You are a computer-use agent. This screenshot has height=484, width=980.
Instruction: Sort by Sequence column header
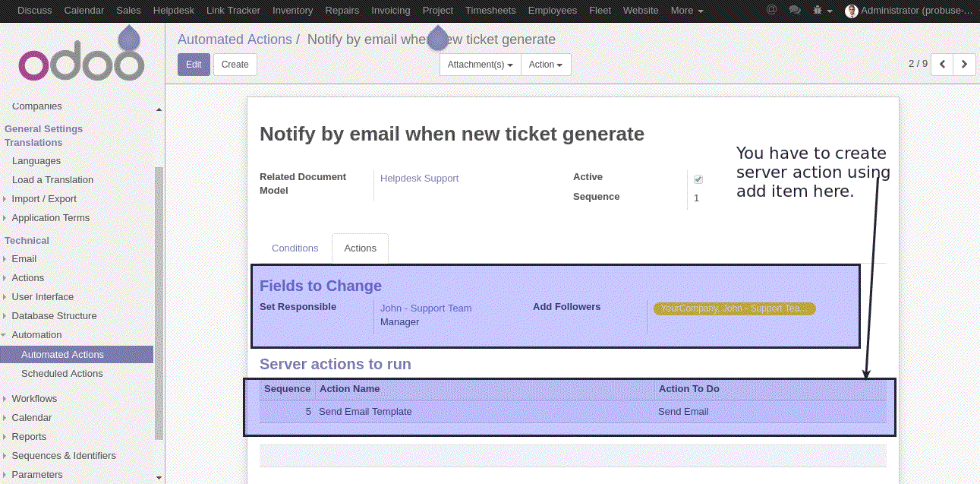tap(287, 389)
